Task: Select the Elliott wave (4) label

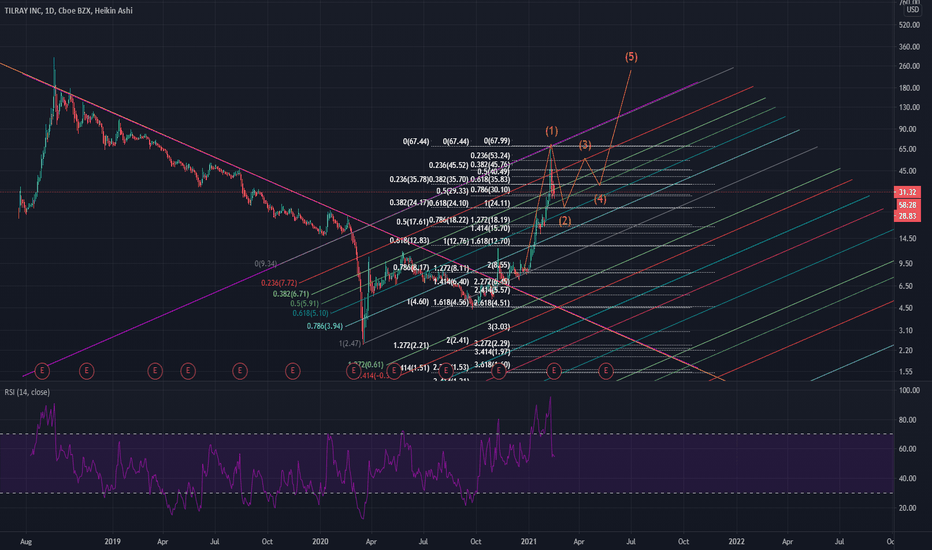Action: (x=600, y=199)
